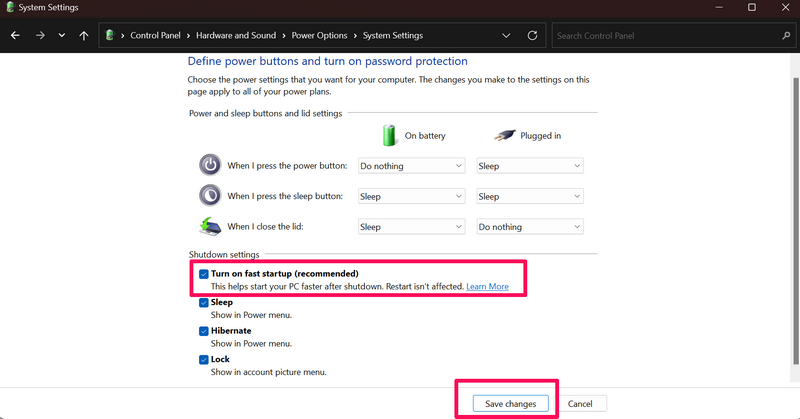Open the Learn More link

(x=487, y=287)
